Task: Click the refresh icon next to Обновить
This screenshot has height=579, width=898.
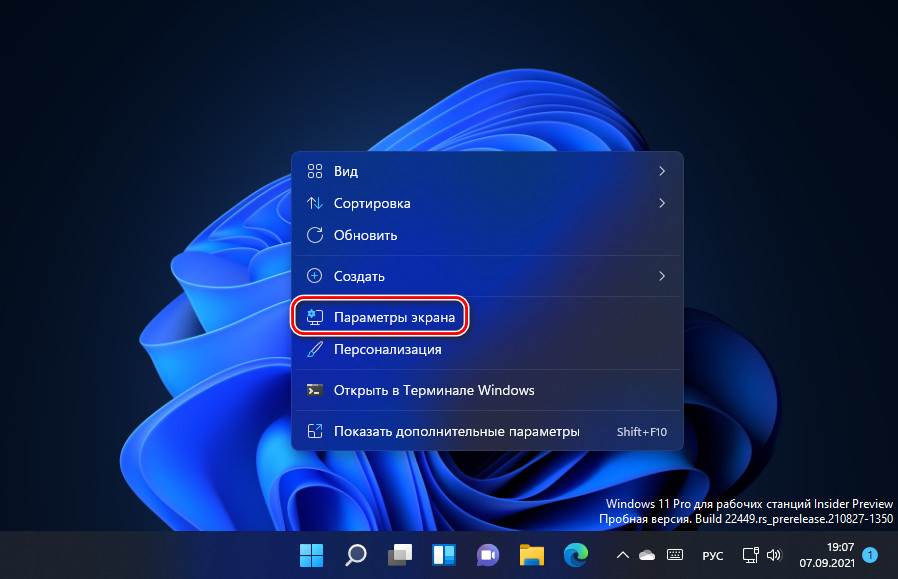Action: click(314, 235)
